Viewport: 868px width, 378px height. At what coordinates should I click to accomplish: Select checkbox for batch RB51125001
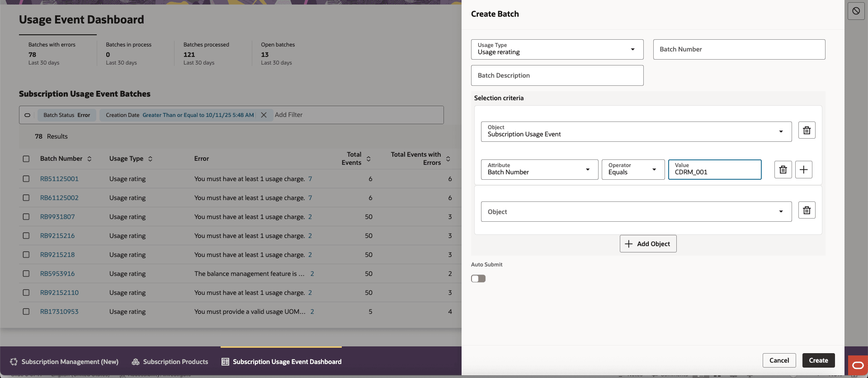click(x=26, y=179)
